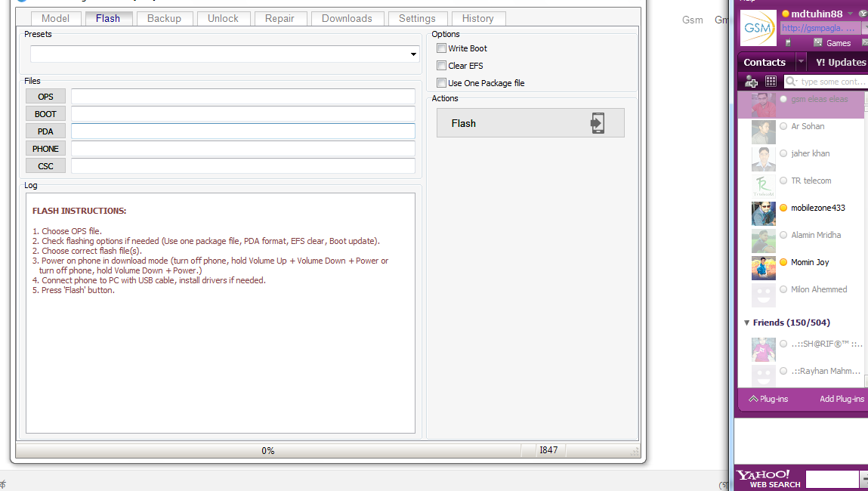Open the Games dice icon in Yahoo Messenger
The height and width of the screenshot is (491, 868).
tap(817, 42)
